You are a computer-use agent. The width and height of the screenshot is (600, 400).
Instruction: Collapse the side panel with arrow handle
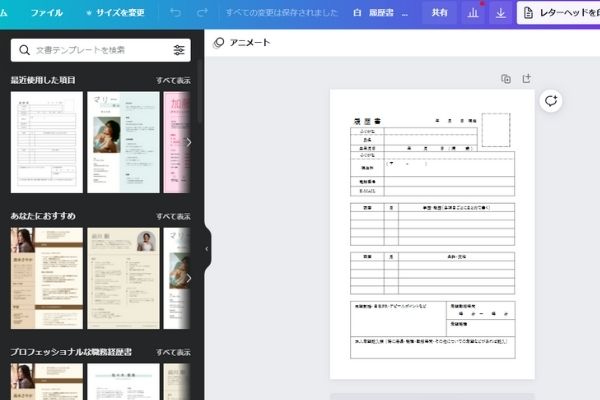(x=207, y=249)
